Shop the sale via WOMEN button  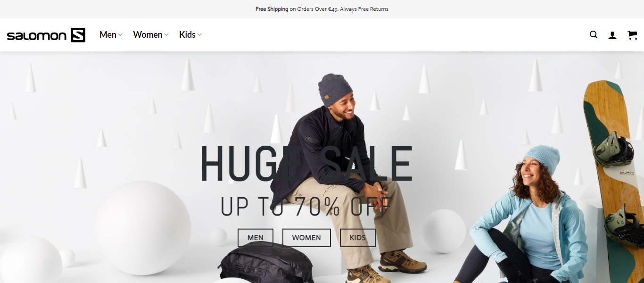tap(306, 238)
